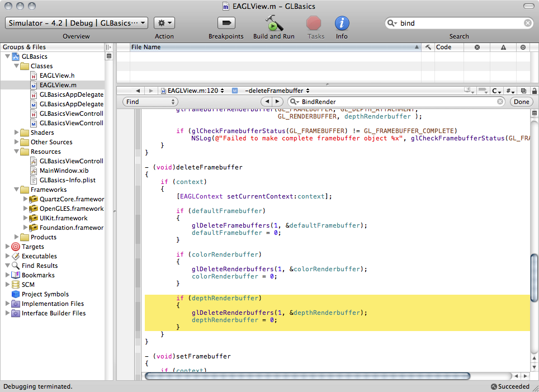The width and height of the screenshot is (539, 392).
Task: Click the warnings column header icon
Action: pyautogui.click(x=503, y=47)
